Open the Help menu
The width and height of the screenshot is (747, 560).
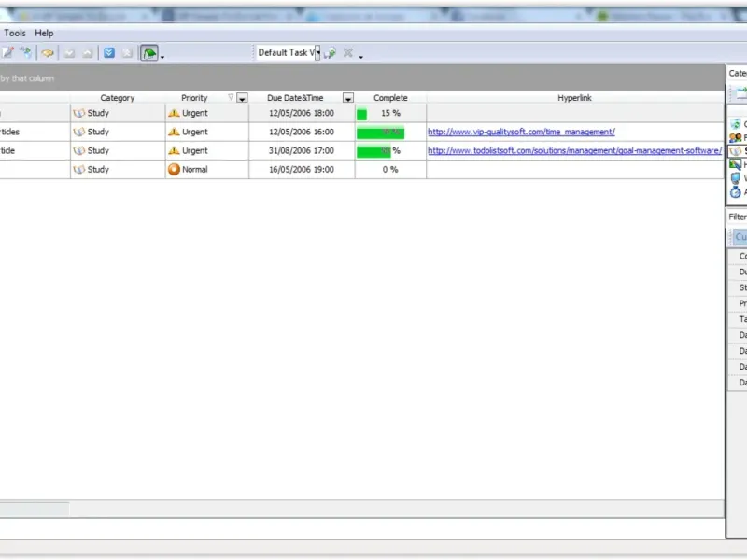pyautogui.click(x=44, y=34)
